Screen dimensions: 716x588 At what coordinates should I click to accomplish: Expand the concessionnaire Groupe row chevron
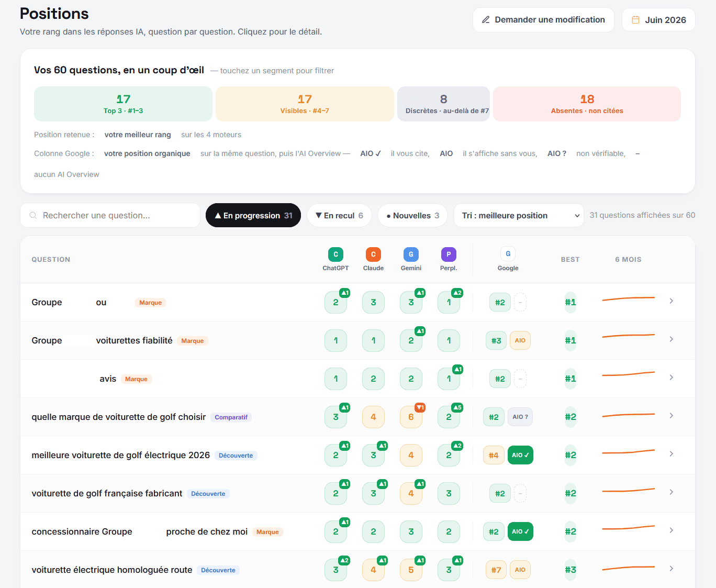pos(671,530)
